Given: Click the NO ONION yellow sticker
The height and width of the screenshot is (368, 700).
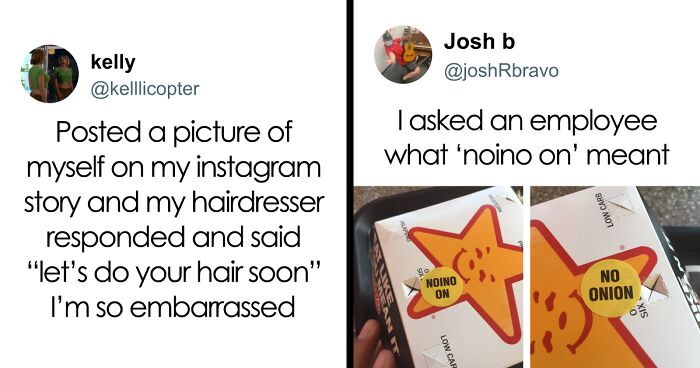Looking at the screenshot, I should 610,288.
